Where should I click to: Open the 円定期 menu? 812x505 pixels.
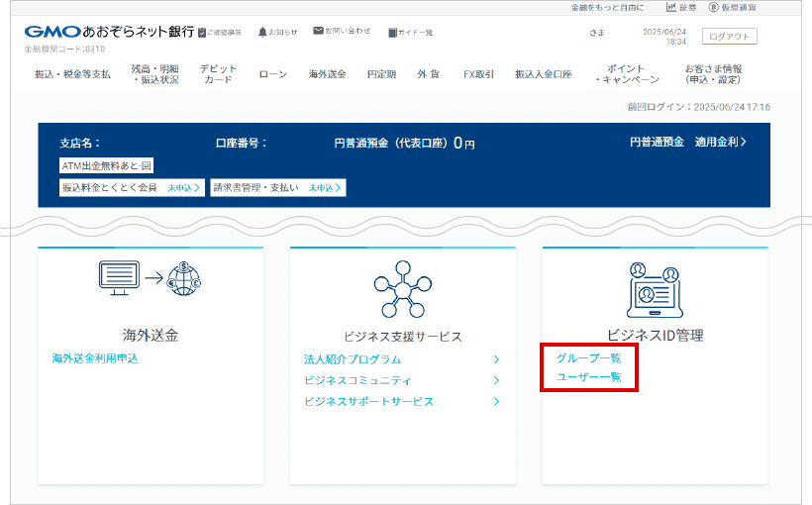381,74
